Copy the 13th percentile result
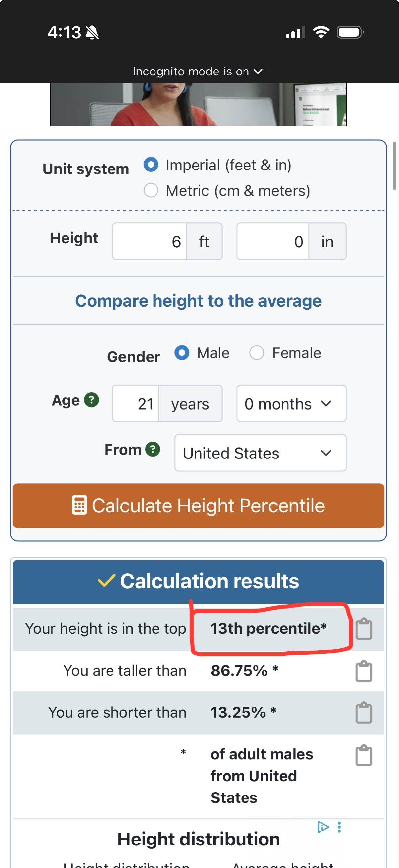 tap(364, 629)
